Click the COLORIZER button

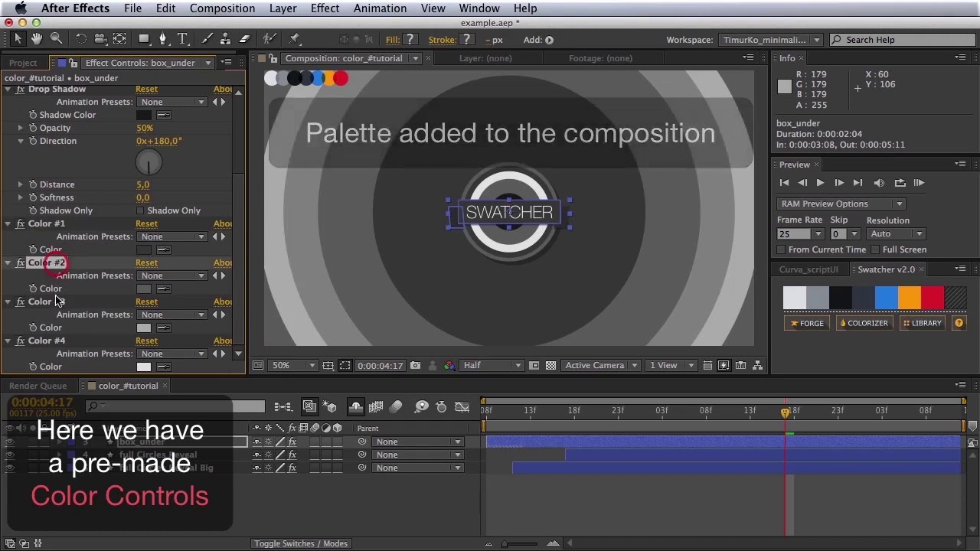click(863, 323)
